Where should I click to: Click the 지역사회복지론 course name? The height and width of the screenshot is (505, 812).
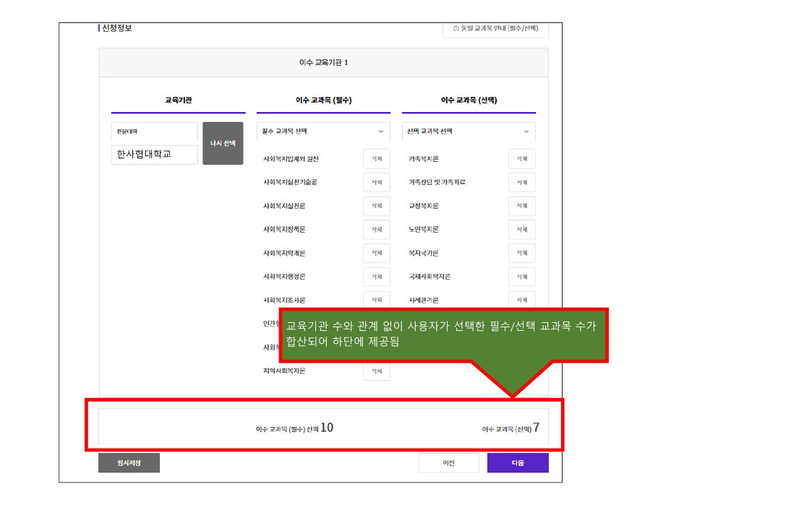click(x=284, y=371)
